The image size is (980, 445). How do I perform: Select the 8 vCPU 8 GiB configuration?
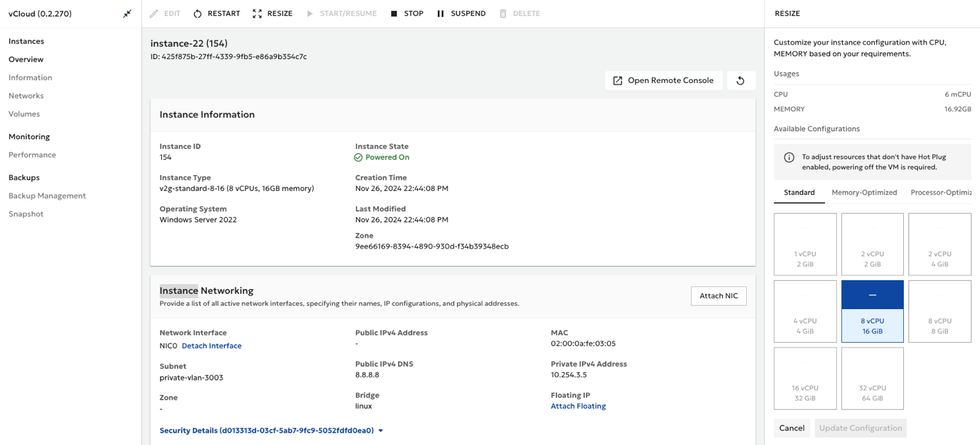pyautogui.click(x=940, y=311)
